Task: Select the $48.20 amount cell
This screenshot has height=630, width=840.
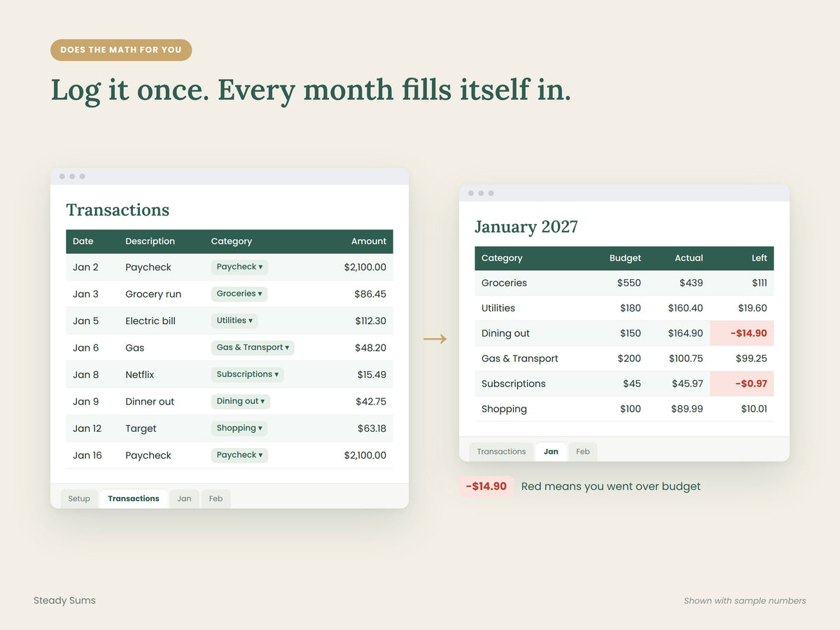Action: pyautogui.click(x=370, y=348)
